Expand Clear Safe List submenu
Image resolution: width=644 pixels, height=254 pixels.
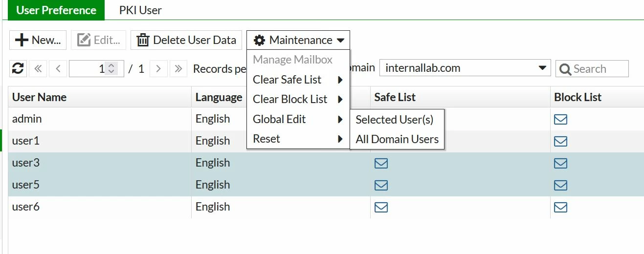point(298,80)
